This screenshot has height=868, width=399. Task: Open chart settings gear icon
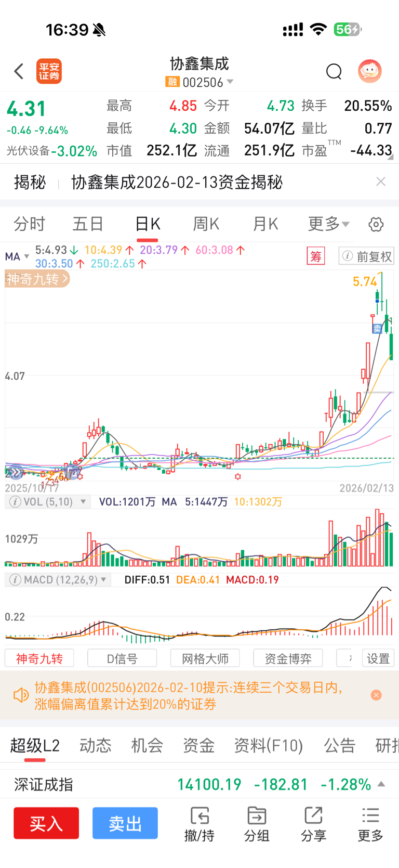point(376,225)
